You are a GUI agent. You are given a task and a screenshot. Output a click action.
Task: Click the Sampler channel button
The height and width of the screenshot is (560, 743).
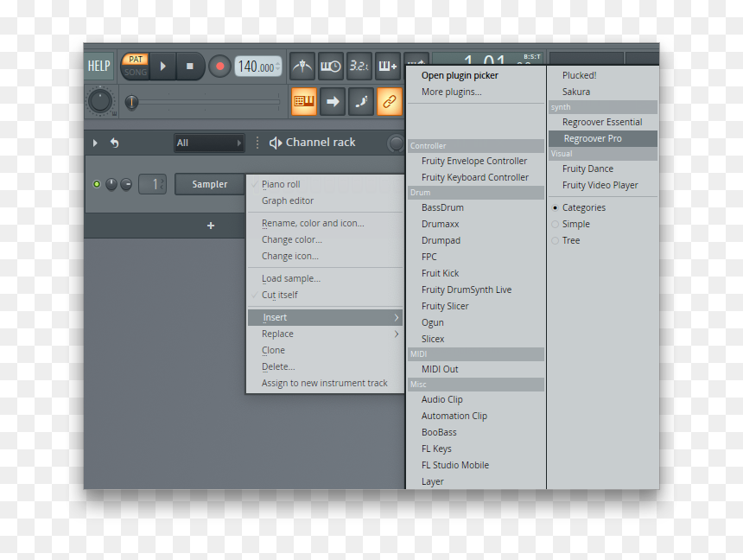(x=209, y=184)
